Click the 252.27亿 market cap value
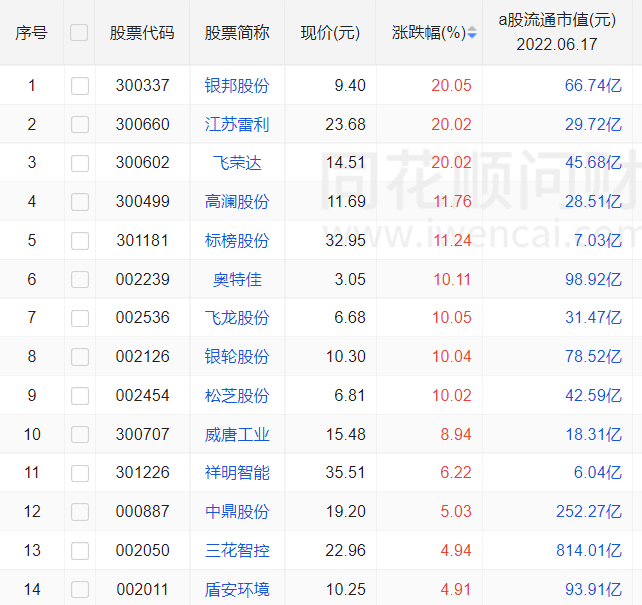 (589, 512)
